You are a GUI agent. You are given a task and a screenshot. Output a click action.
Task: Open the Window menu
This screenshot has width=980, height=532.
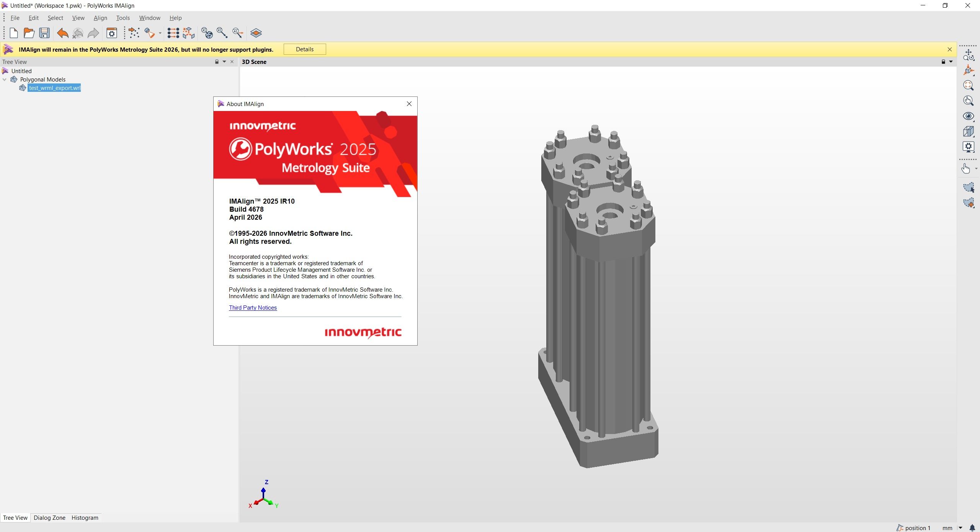click(x=150, y=18)
